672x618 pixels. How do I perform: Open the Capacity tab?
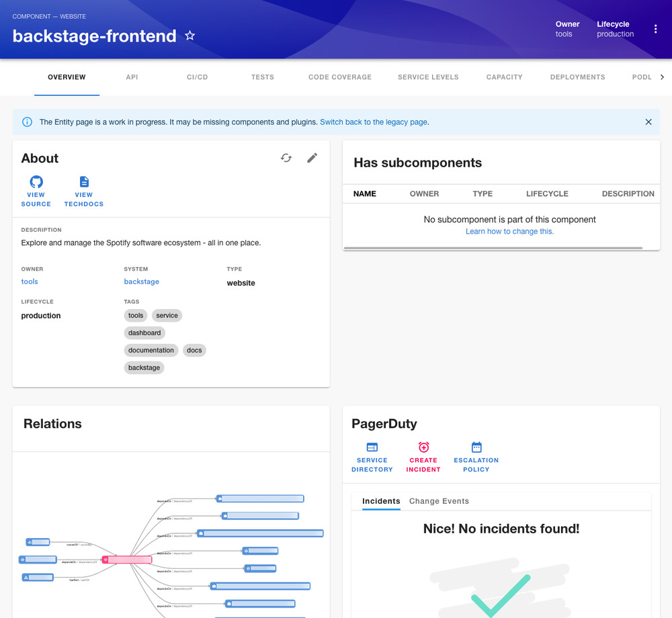[x=505, y=77]
